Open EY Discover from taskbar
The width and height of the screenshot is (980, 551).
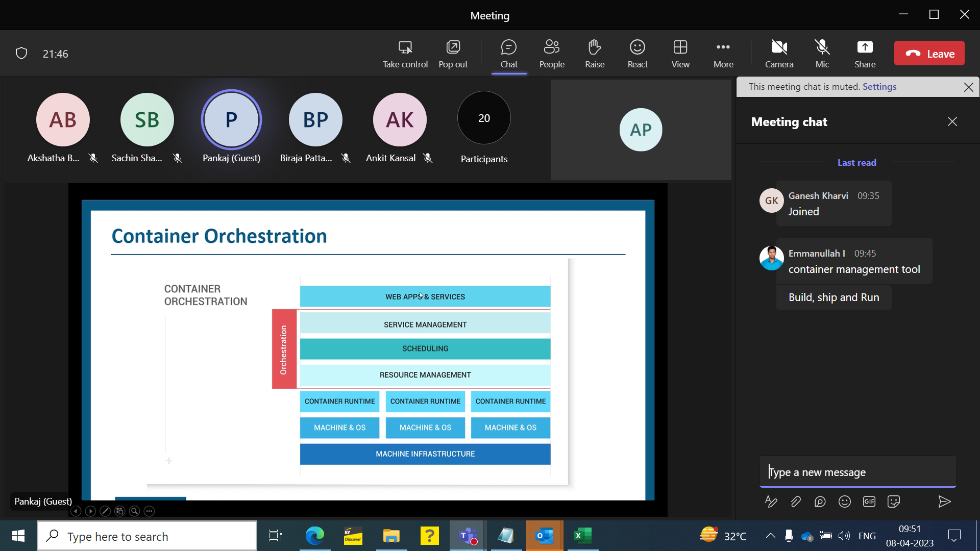(353, 536)
